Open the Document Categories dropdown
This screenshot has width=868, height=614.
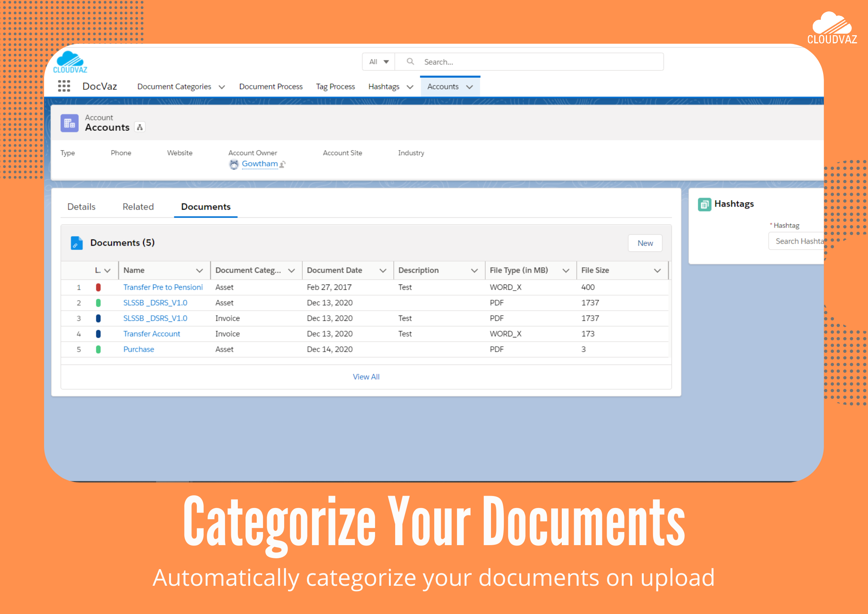pos(222,87)
